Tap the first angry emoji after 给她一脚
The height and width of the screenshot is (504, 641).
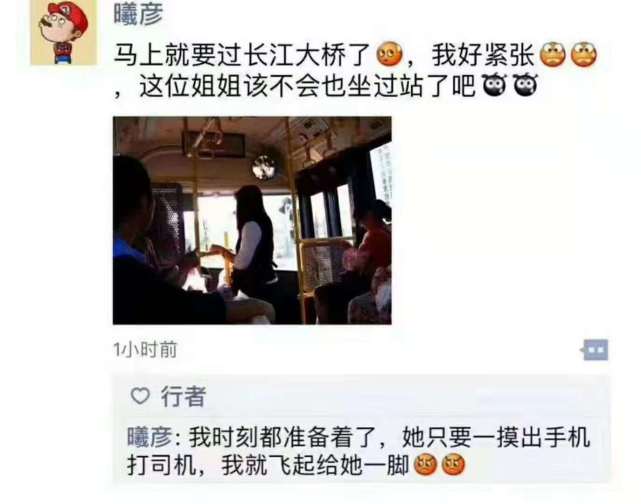pos(426,464)
